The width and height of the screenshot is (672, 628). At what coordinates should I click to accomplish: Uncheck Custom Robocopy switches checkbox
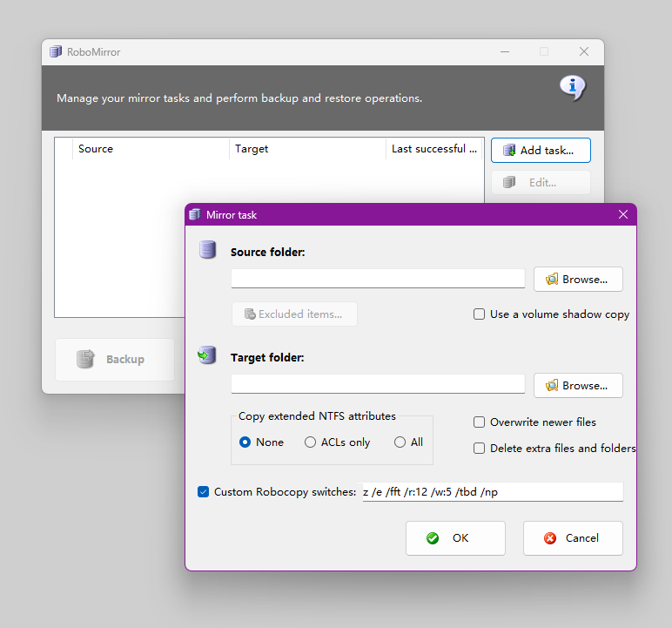(204, 492)
